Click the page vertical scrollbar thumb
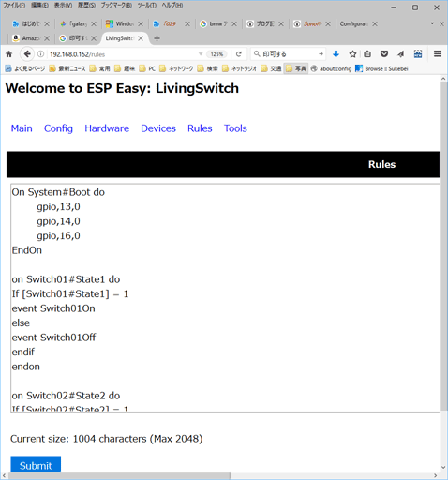 443,247
